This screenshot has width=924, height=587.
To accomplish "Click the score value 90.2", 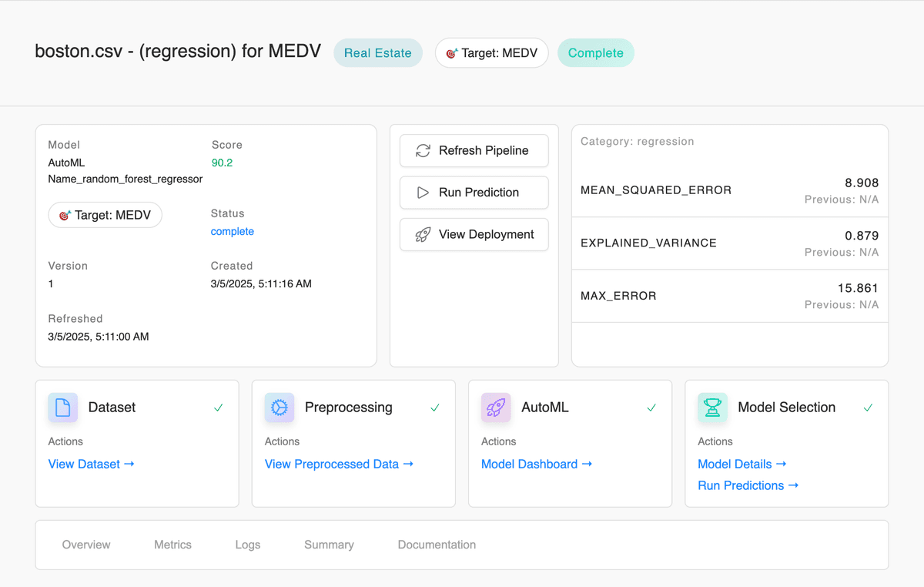I will [x=223, y=163].
